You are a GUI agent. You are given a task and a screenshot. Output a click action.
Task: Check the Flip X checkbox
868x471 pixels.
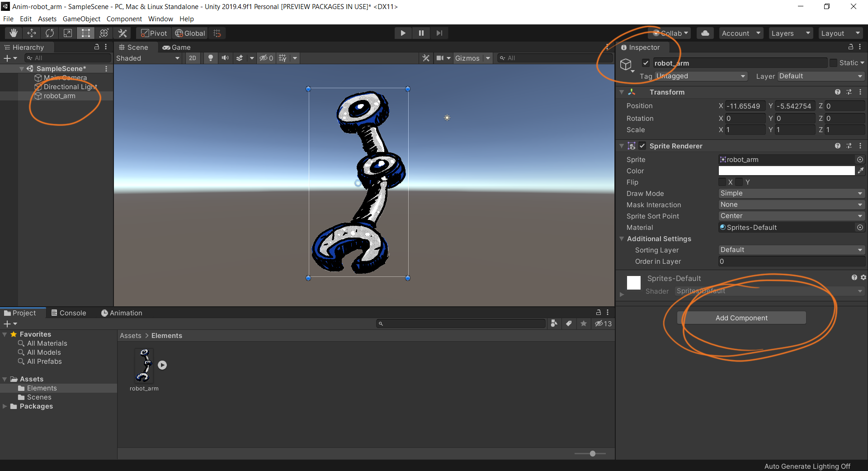(x=722, y=182)
